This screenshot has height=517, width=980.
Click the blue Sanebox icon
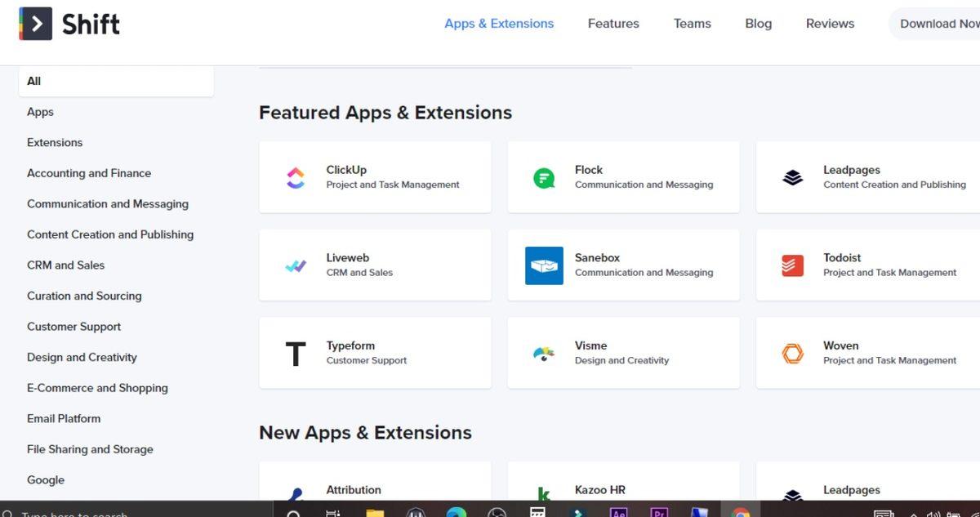coord(544,265)
